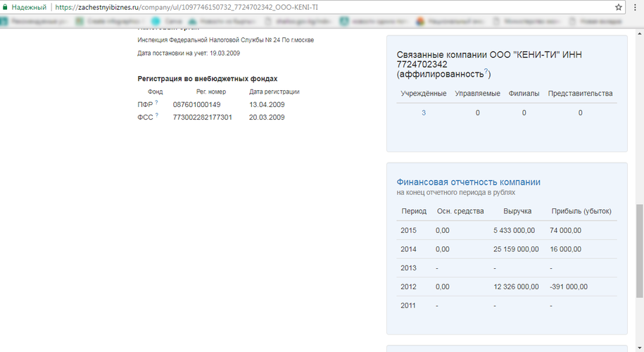Click 2012 revenue 12 326 000,00

pos(517,287)
